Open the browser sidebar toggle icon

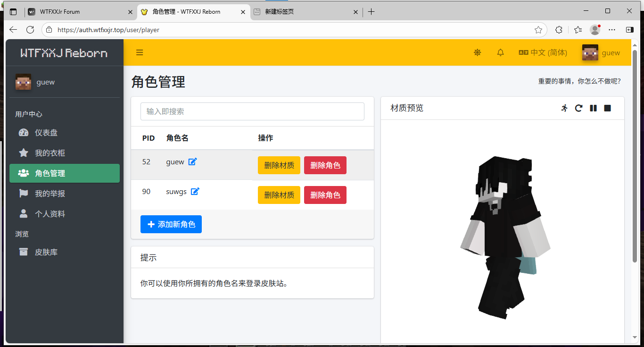pos(630,30)
